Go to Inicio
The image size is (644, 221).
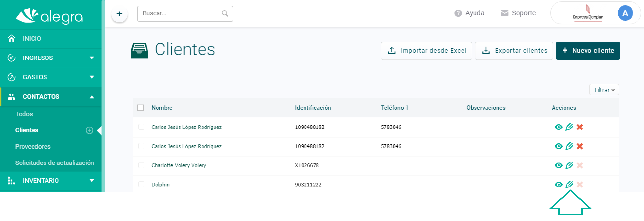click(x=32, y=39)
